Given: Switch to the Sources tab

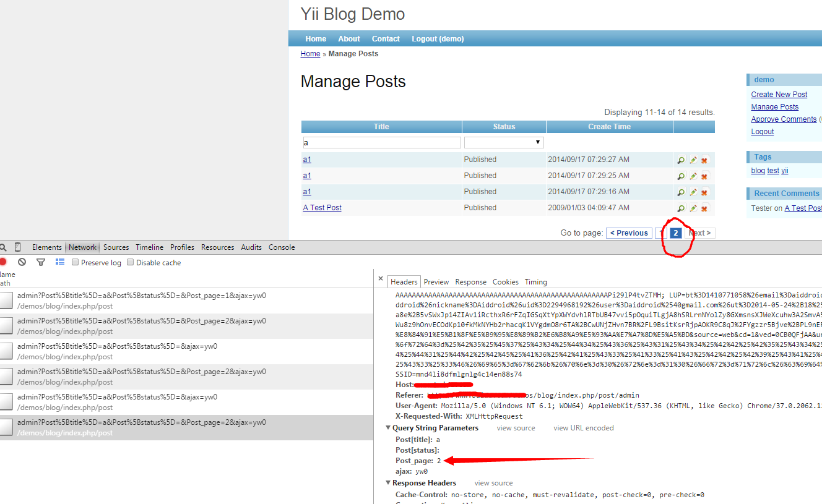Looking at the screenshot, I should pos(116,247).
